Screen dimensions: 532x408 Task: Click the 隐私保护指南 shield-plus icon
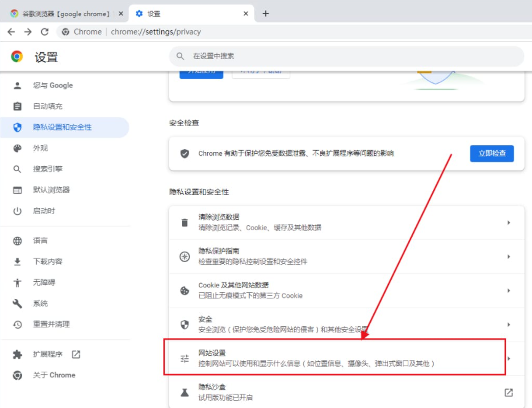[185, 256]
